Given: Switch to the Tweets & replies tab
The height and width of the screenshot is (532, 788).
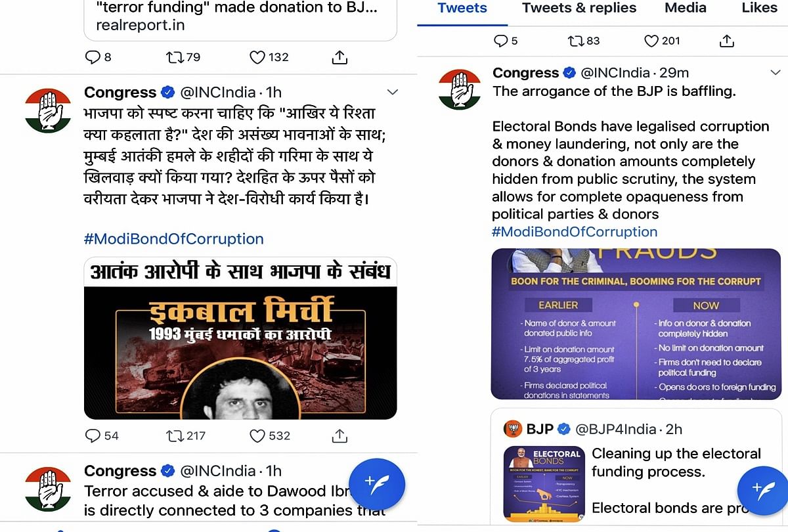Looking at the screenshot, I should click(579, 8).
